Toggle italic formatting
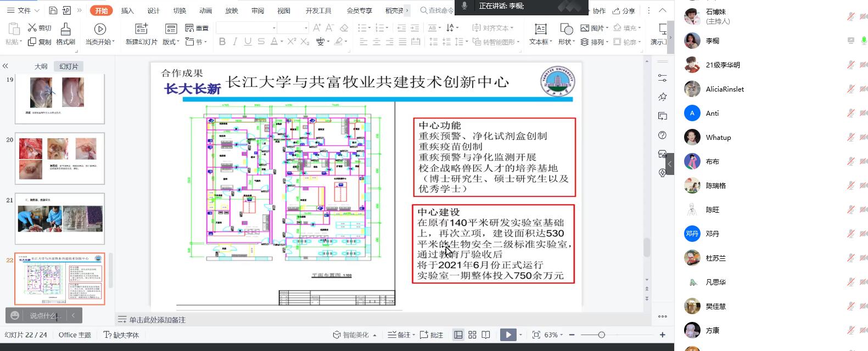868x351 pixels. coord(235,42)
